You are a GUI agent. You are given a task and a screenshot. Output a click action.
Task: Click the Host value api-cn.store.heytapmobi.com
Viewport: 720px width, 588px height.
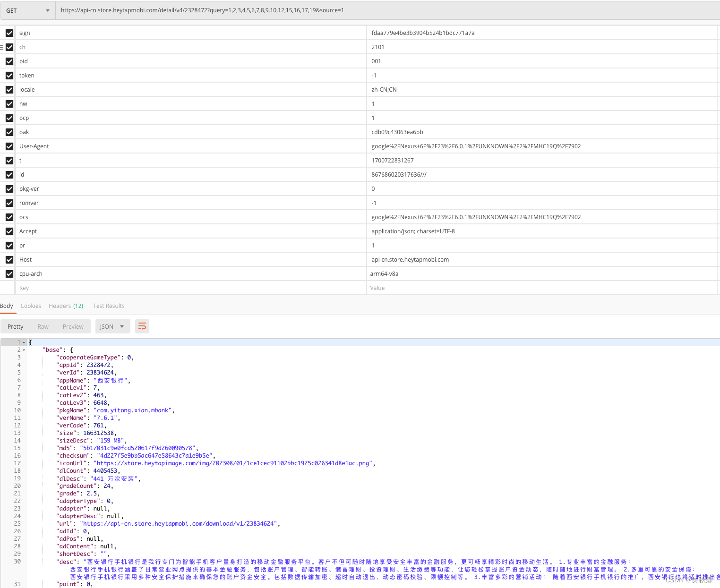click(x=410, y=260)
